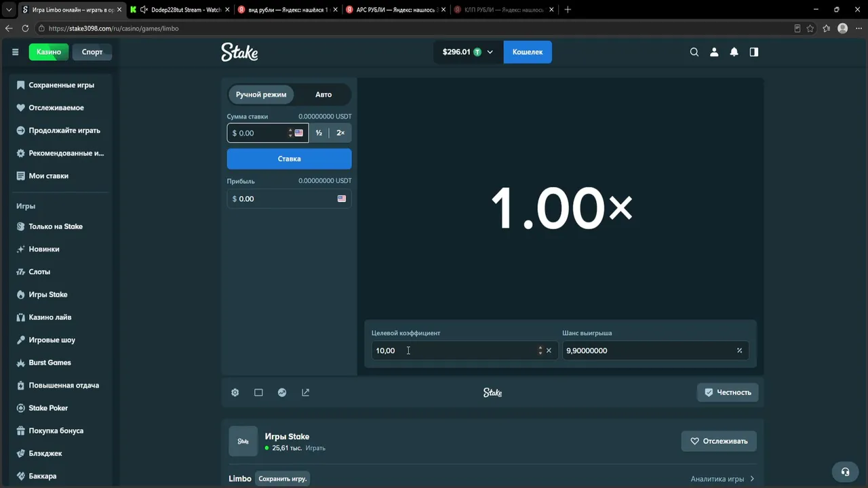Open Игры Stake in the sidebar

pyautogui.click(x=60, y=295)
